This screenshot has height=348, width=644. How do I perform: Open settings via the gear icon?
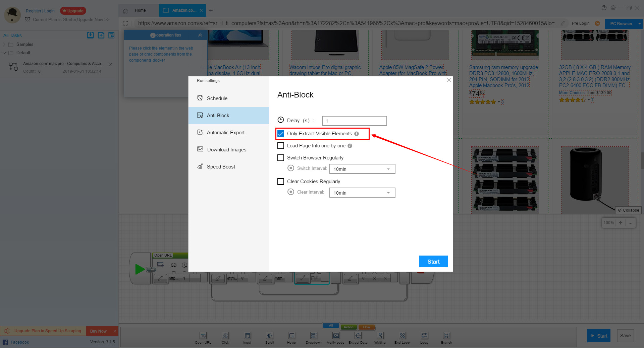[613, 7]
